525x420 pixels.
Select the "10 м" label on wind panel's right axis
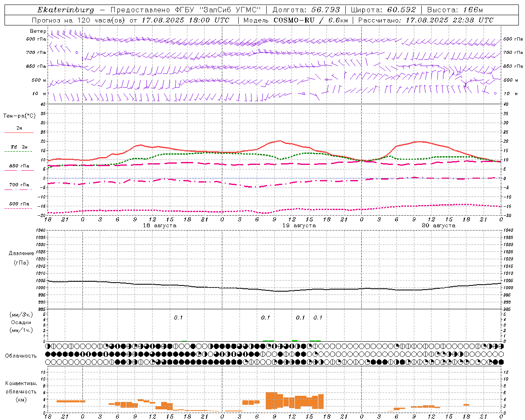pyautogui.click(x=510, y=94)
